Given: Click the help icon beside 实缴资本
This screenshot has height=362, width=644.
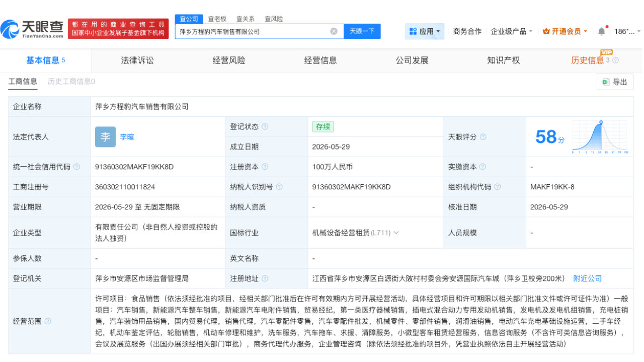Looking at the screenshot, I should pyautogui.click(x=483, y=167).
